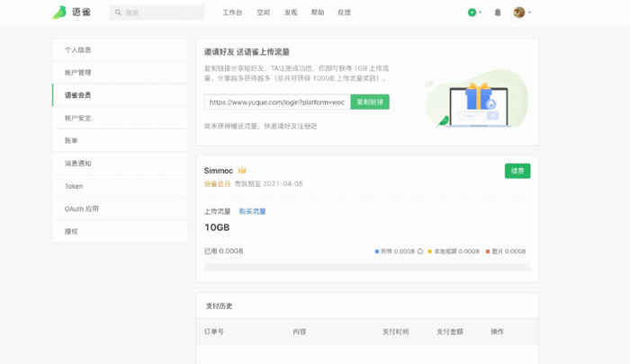
Task: Click 尚未获得赠送流量 notice text
Action: (260, 126)
